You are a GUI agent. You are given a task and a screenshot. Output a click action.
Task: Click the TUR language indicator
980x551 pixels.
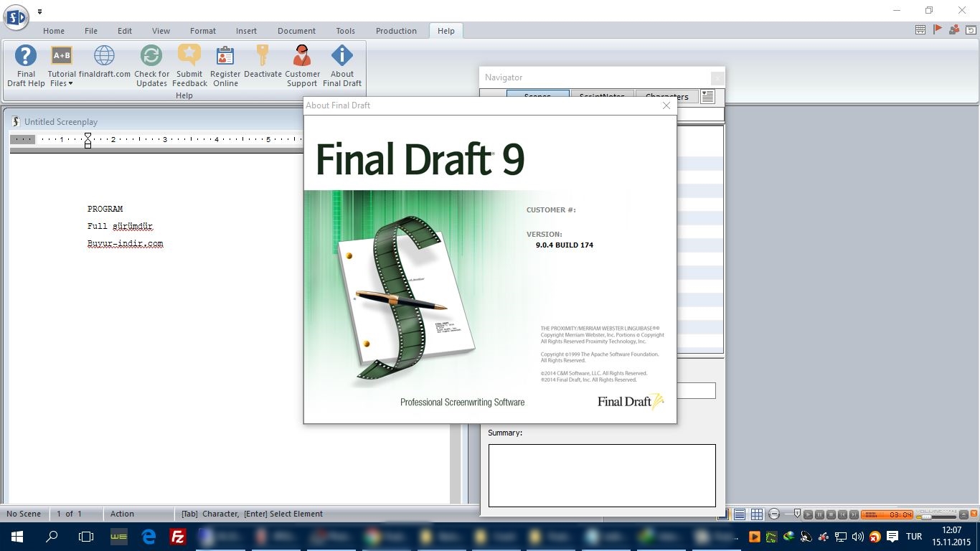pyautogui.click(x=914, y=537)
